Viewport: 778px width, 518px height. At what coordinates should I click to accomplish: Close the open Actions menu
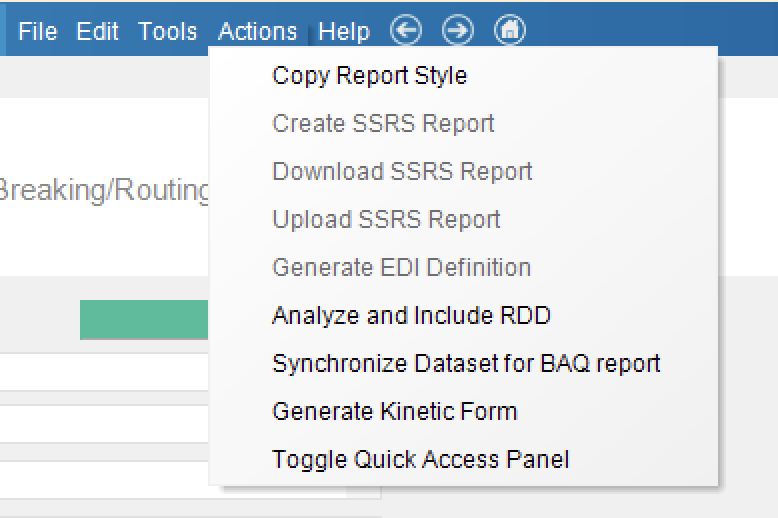pos(258,31)
